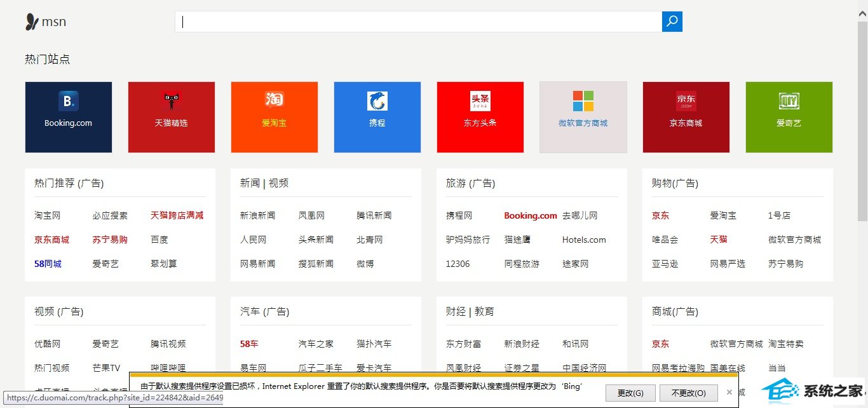
Task: Open 优酷网 link under 视频
Action: [48, 344]
